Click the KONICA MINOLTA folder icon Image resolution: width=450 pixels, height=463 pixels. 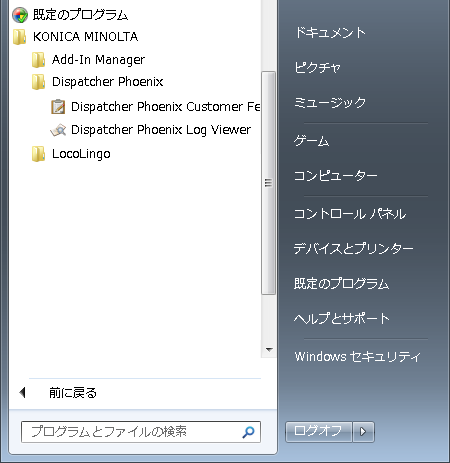(x=20, y=37)
